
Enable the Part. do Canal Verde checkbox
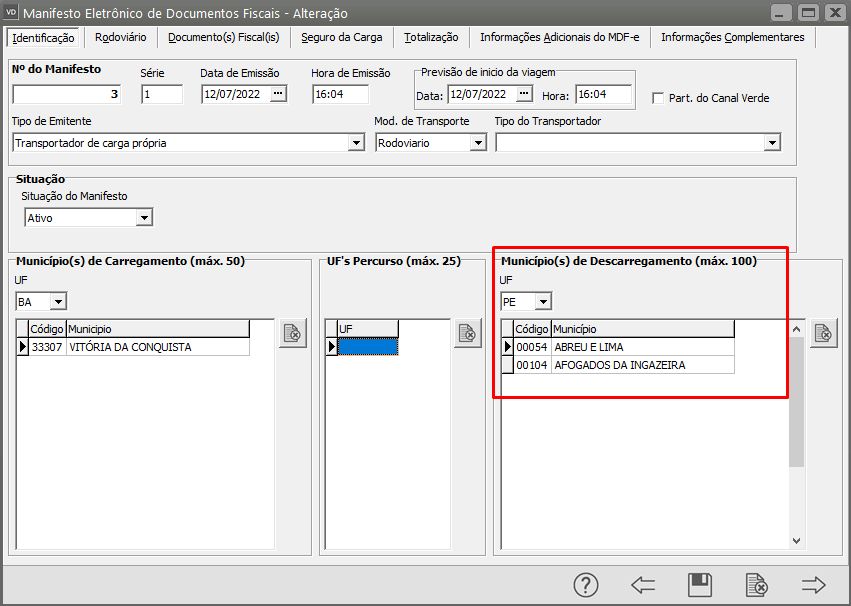click(x=658, y=98)
